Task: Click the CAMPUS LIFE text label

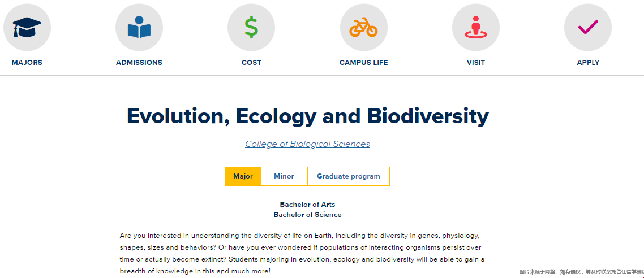Action: [364, 63]
